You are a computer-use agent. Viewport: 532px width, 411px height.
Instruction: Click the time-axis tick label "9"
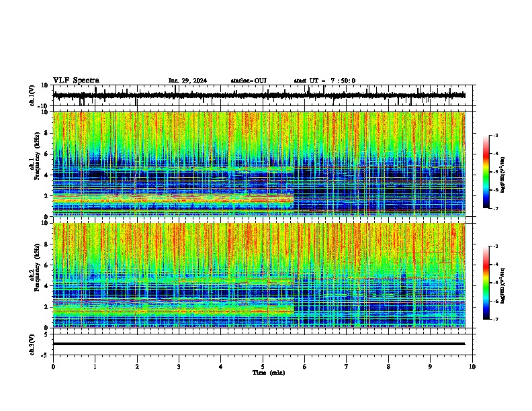click(x=430, y=367)
